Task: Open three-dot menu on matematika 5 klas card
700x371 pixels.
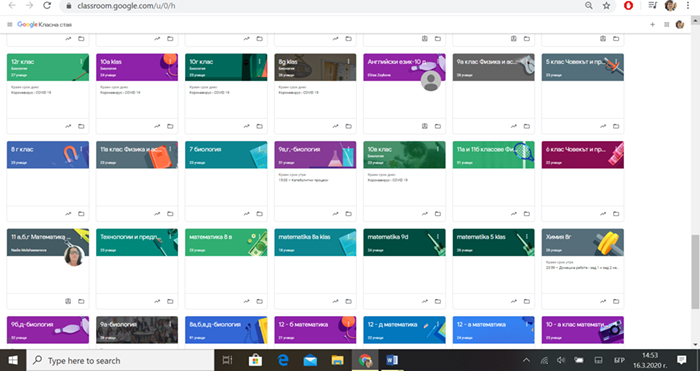Action: [x=527, y=237]
